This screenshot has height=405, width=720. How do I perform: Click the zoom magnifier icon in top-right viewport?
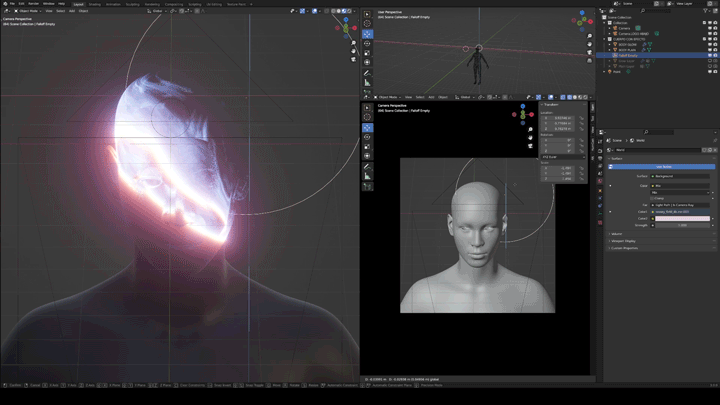[x=591, y=38]
